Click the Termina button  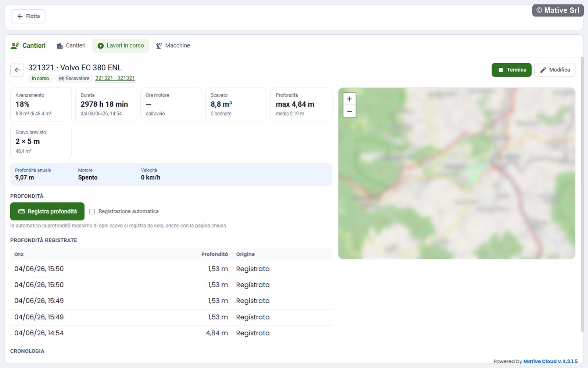click(x=512, y=70)
